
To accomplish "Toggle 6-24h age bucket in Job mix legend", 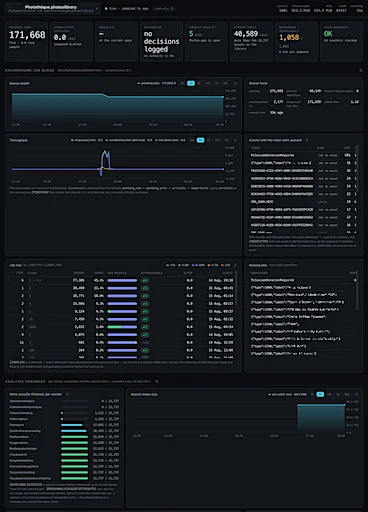I will (199, 265).
